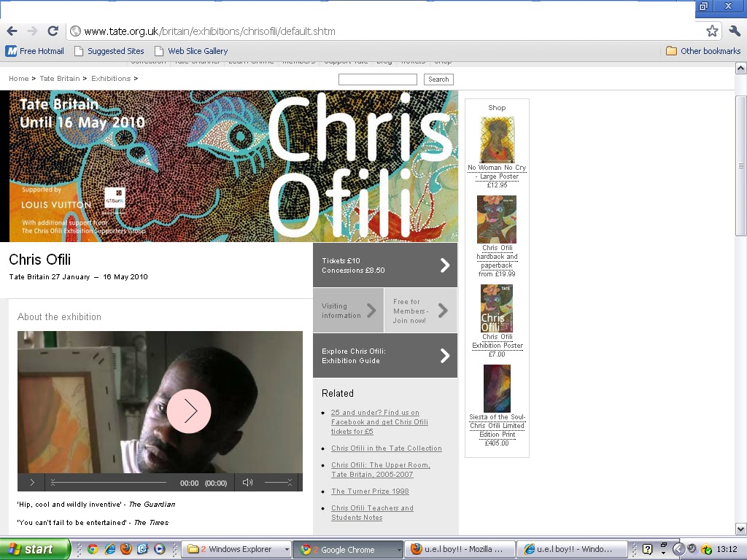The image size is (747, 560).
Task: Bookmark page with the star icon
Action: 712,31
